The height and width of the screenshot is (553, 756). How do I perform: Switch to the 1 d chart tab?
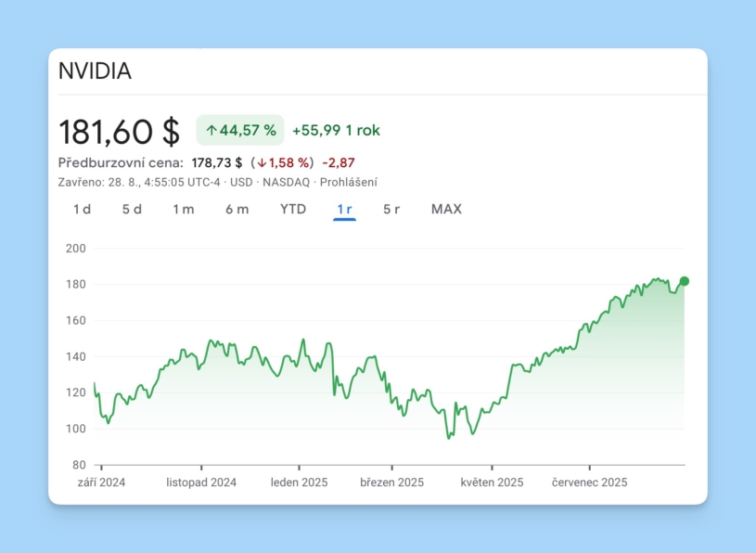click(83, 209)
